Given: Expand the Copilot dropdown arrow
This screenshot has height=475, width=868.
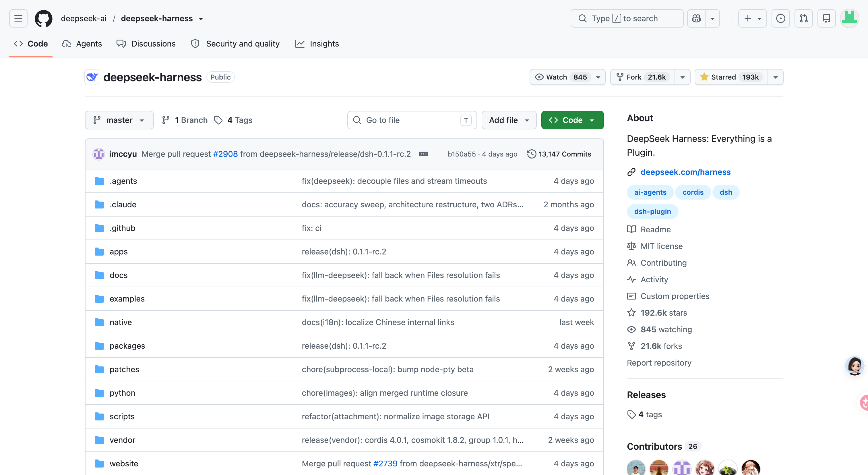Looking at the screenshot, I should pos(712,18).
